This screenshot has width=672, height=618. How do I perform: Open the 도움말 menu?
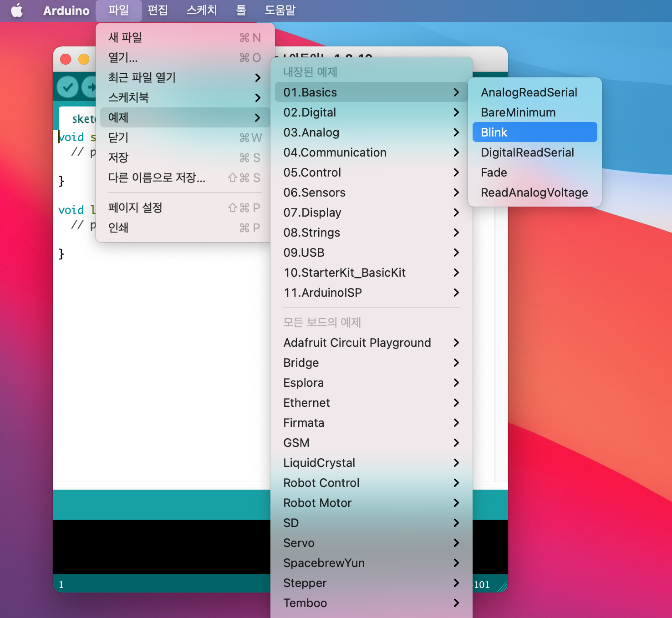(280, 10)
